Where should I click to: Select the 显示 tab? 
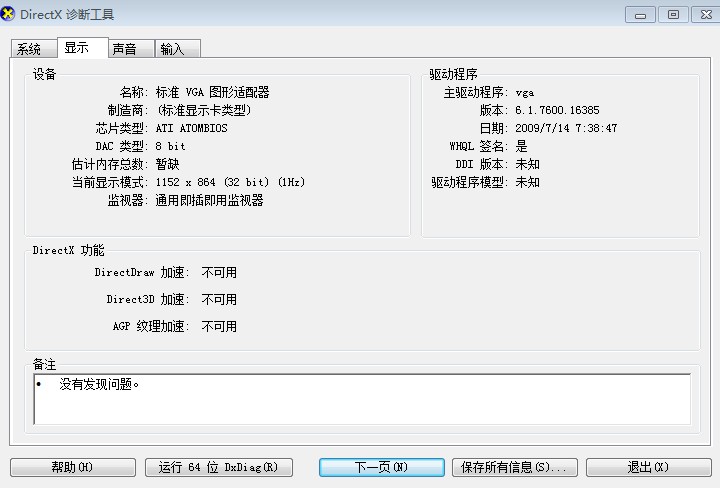pos(83,47)
